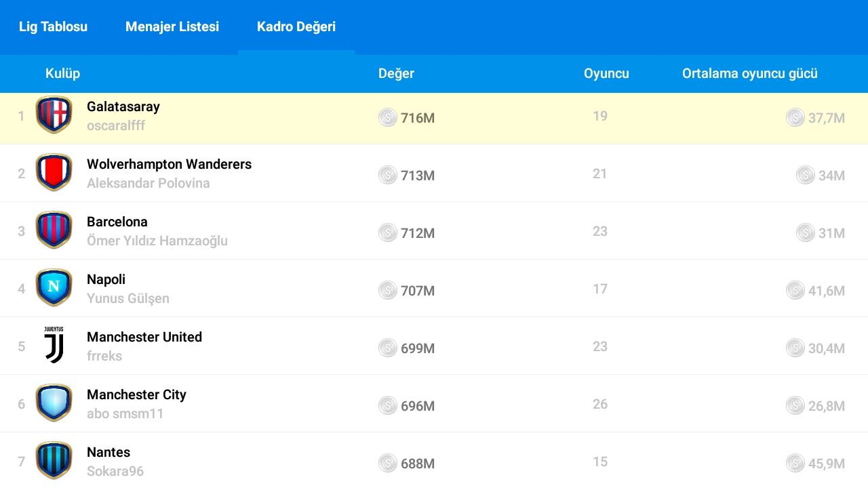Click the coin icon next to 716M
Viewport: 868px width, 488px height.
click(388, 117)
